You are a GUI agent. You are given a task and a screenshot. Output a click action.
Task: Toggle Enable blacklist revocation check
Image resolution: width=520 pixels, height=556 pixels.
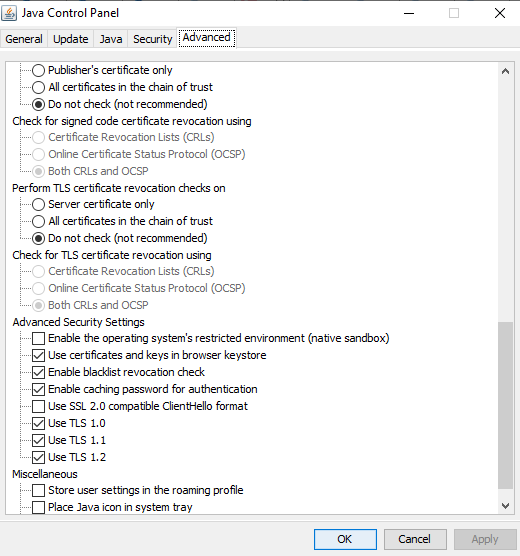pos(38,372)
